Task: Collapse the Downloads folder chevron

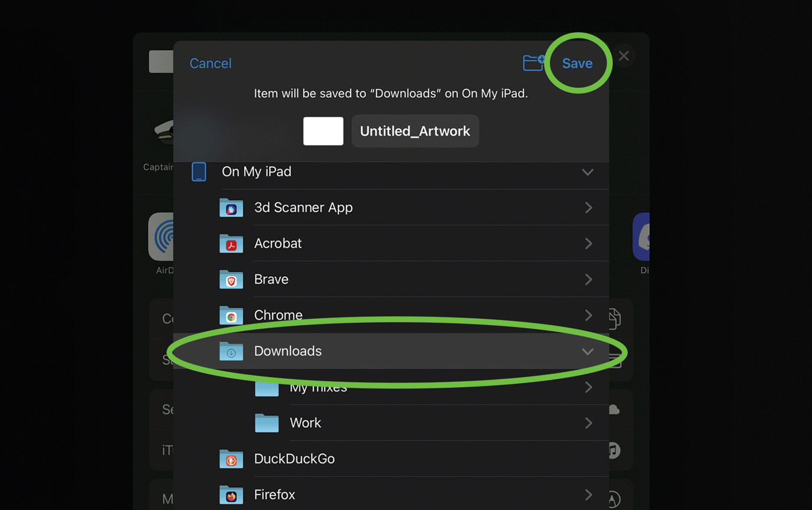Action: 587,352
